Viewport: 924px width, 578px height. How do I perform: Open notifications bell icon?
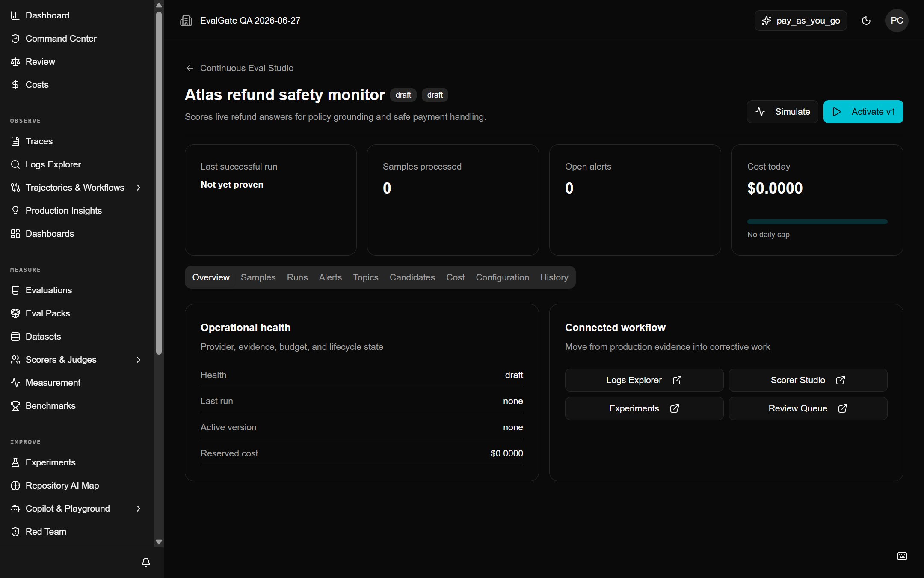pos(146,563)
